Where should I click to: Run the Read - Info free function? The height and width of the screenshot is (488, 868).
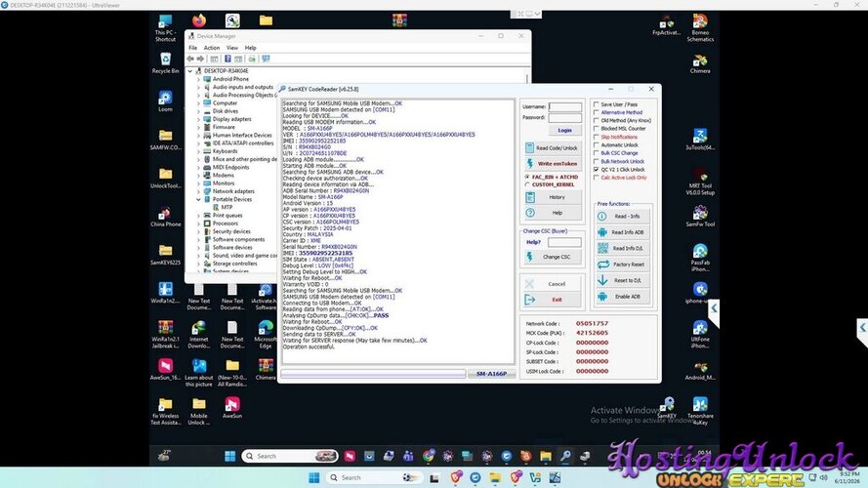622,217
